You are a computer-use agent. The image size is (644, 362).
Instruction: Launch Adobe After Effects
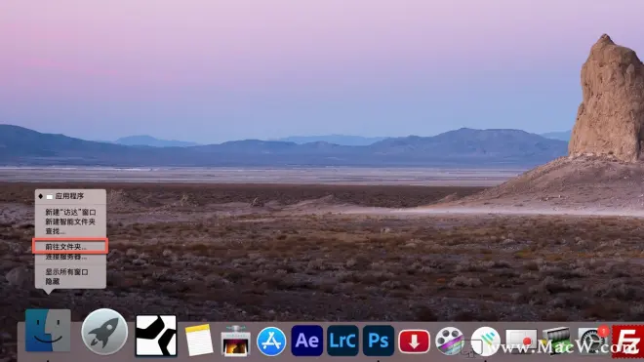coord(306,341)
